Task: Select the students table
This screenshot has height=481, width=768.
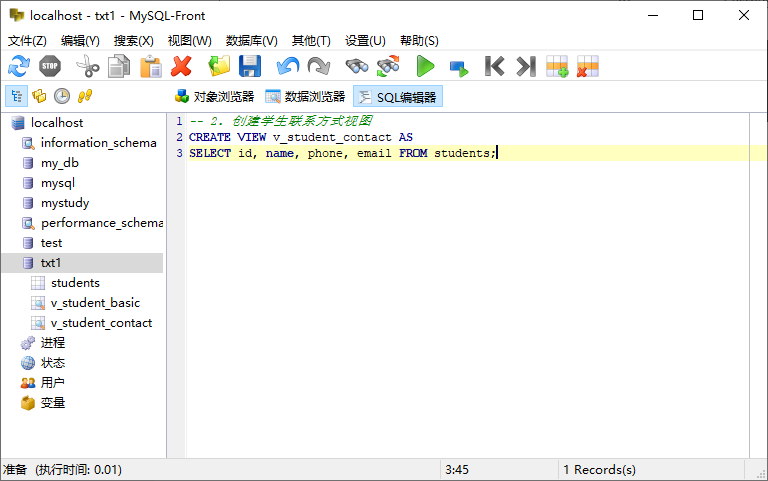Action: [x=75, y=283]
